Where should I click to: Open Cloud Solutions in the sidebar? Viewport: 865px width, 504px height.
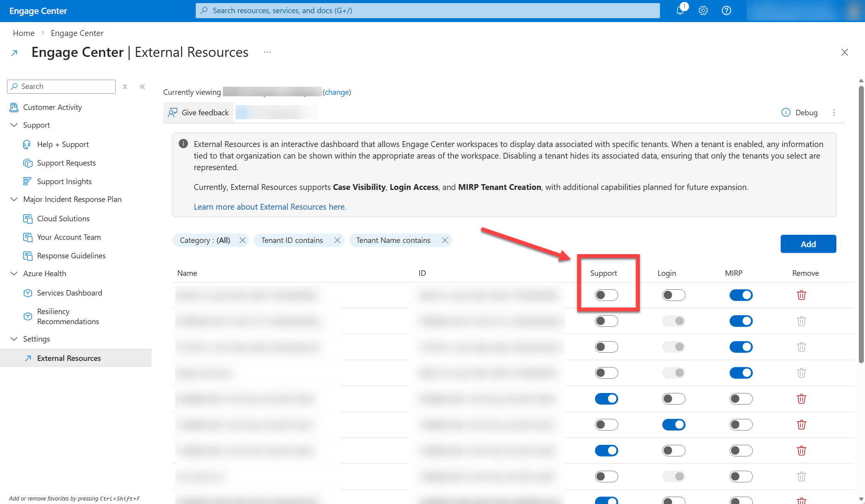(63, 219)
